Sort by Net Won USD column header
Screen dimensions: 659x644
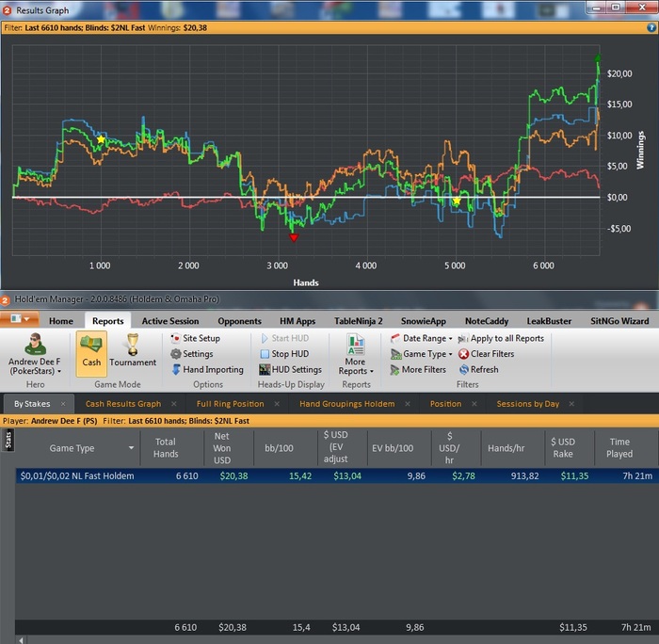tap(222, 447)
